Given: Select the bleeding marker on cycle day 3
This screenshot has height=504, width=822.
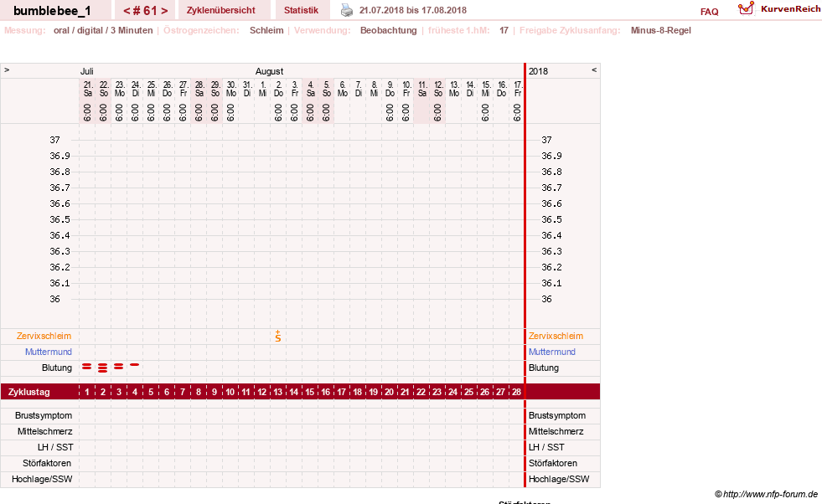Looking at the screenshot, I should pyautogui.click(x=118, y=367).
